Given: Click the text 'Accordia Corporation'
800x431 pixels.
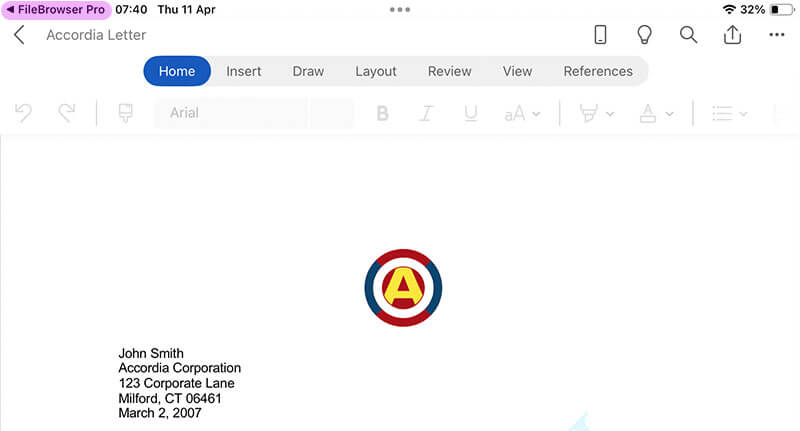Looking at the screenshot, I should click(x=180, y=368).
